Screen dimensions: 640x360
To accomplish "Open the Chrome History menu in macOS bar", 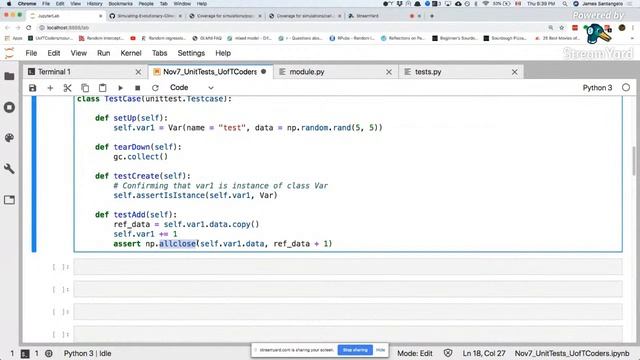I will 94,4.
